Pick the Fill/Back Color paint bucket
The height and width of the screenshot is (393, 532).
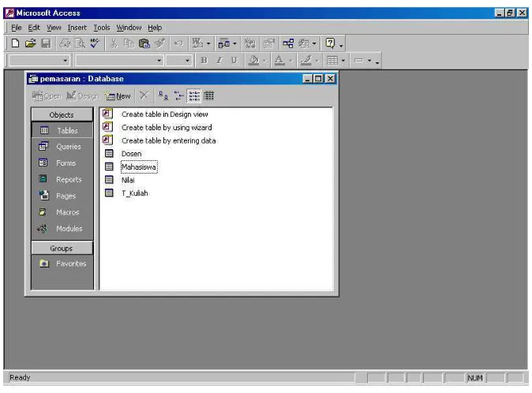[254, 60]
